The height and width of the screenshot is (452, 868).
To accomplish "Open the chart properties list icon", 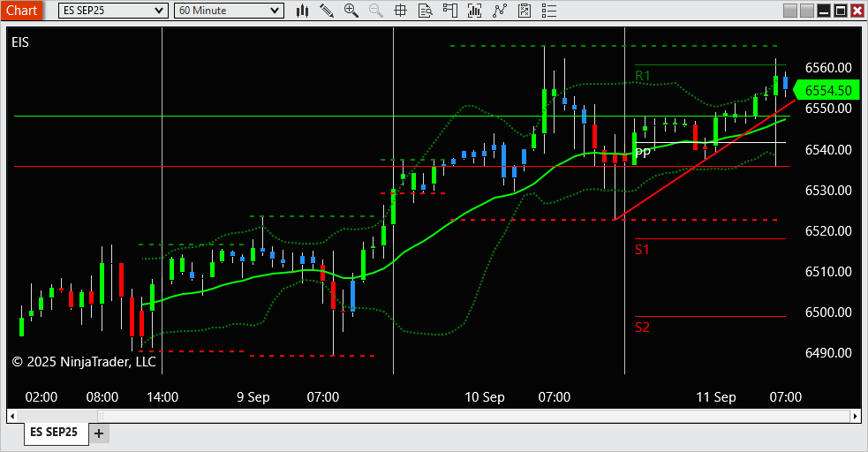I will (549, 11).
